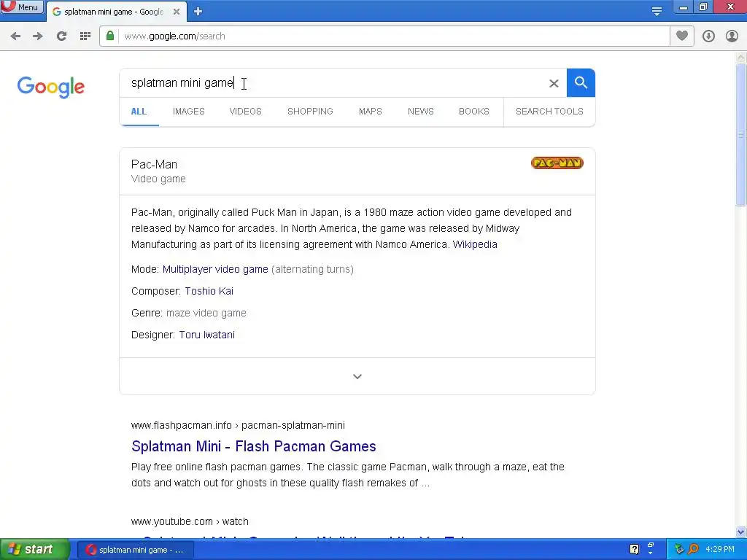Open the Wikipedia link
747x560 pixels.
tap(475, 244)
